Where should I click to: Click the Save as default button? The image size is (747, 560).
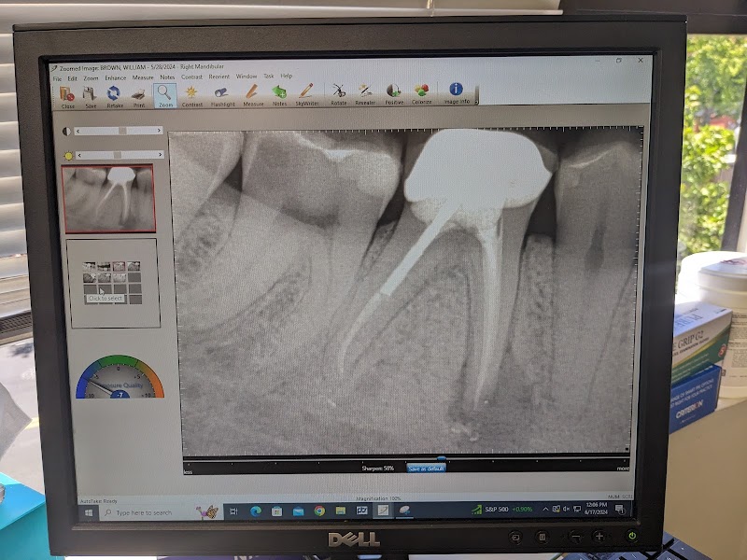tap(426, 469)
